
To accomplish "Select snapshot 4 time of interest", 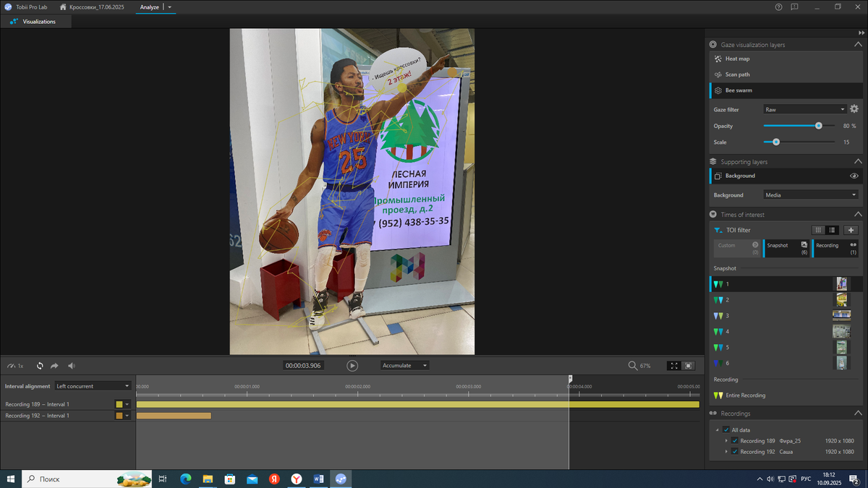I will coord(786,331).
